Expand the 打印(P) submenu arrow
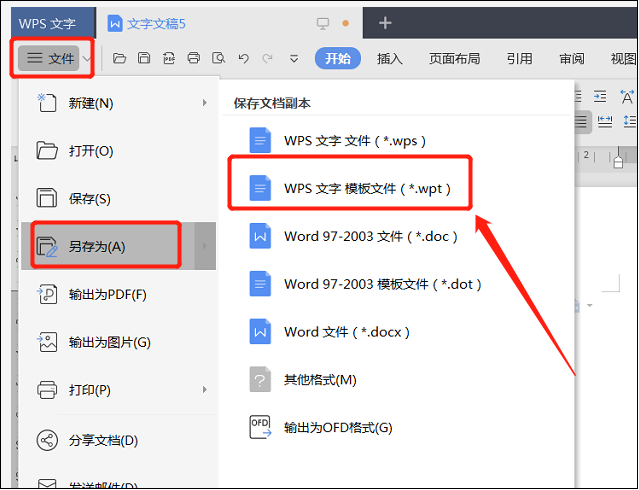Screen dimensions: 639x490 (x=205, y=390)
